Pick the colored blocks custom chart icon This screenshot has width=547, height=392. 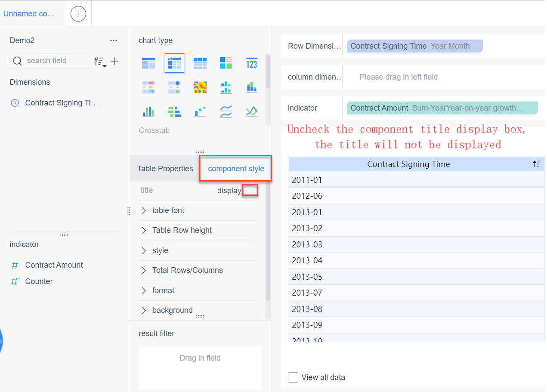[x=226, y=64]
